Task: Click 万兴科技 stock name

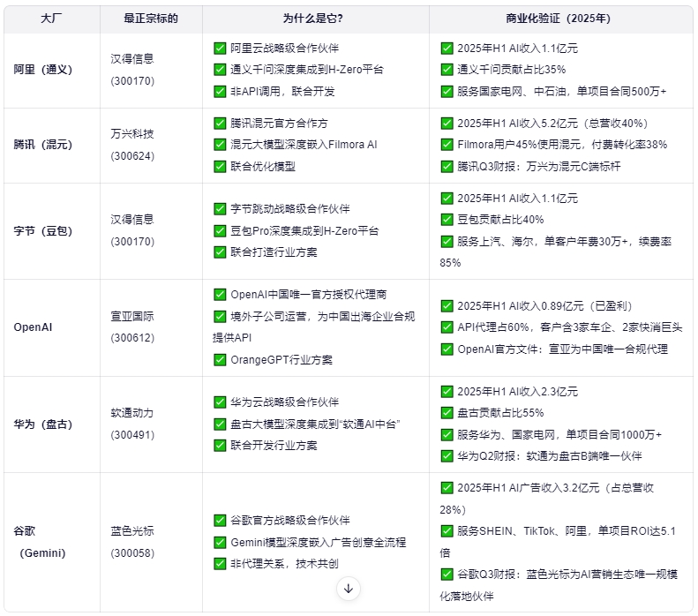Action: [132, 133]
